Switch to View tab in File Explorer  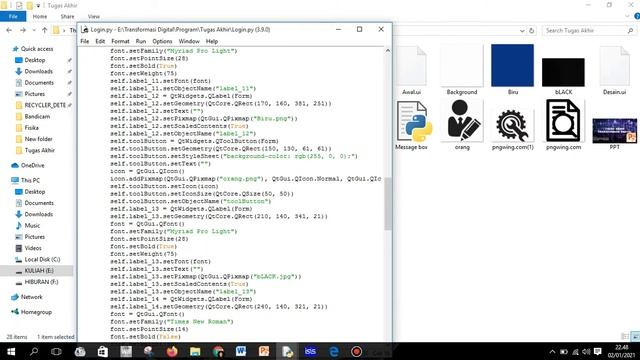pos(93,16)
